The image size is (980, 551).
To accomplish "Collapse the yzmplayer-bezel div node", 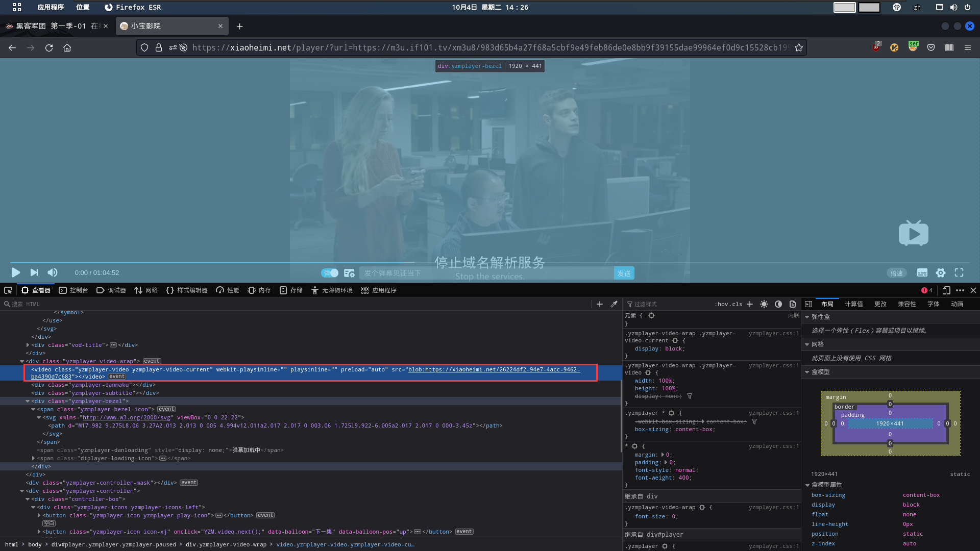I will (x=28, y=401).
